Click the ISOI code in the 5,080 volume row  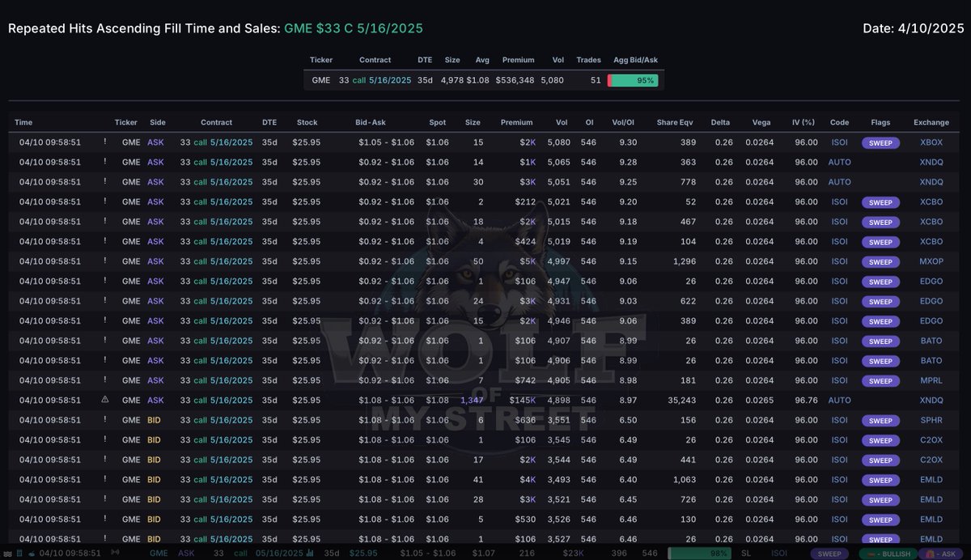839,142
